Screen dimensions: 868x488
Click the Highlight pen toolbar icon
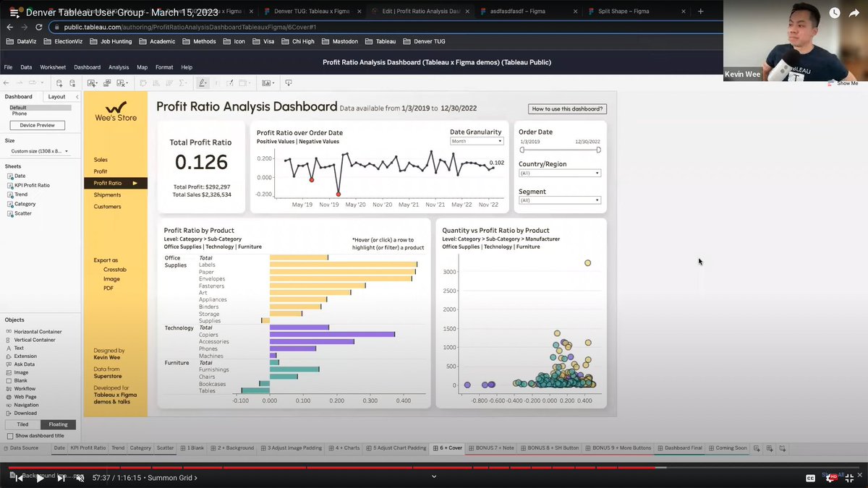pyautogui.click(x=203, y=83)
